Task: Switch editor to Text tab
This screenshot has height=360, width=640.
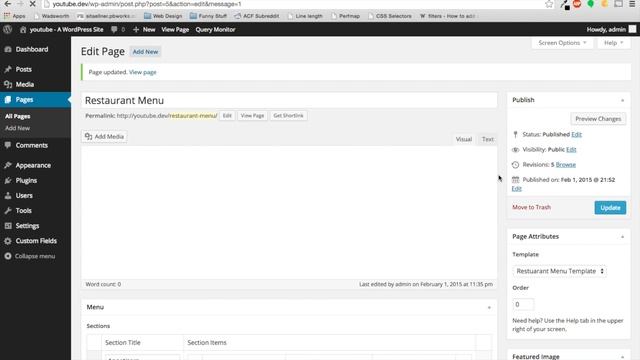Action: [x=488, y=139]
